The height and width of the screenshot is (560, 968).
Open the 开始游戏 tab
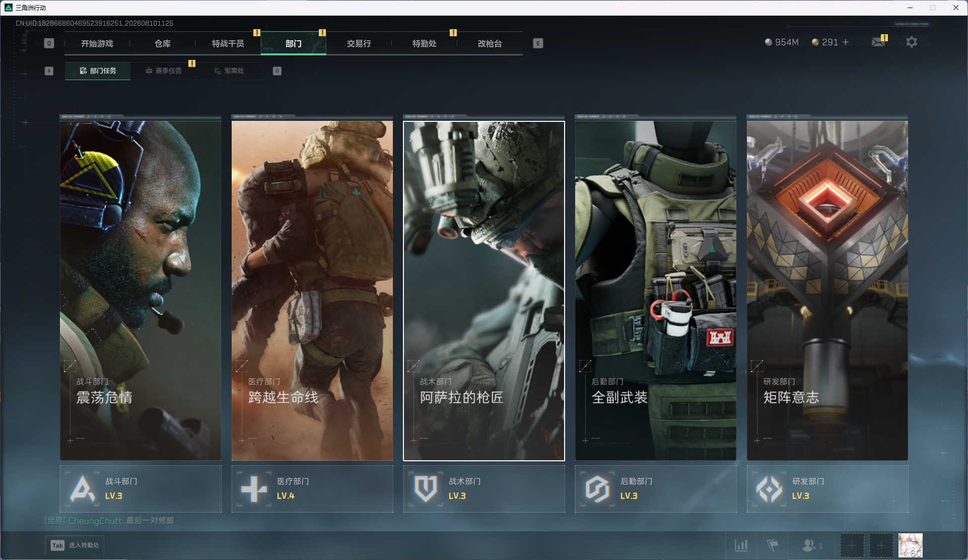click(x=97, y=43)
